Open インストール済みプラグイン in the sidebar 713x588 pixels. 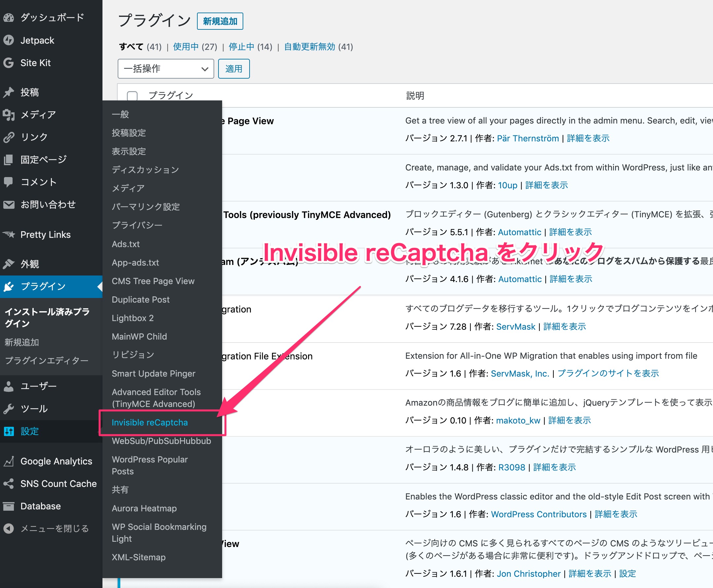click(47, 318)
